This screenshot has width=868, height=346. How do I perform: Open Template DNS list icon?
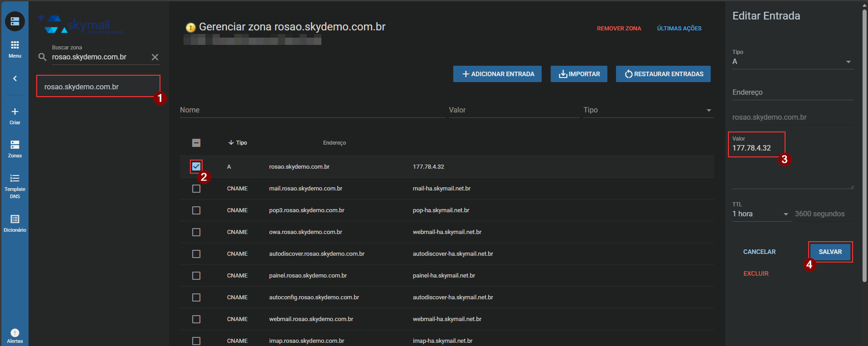15,179
